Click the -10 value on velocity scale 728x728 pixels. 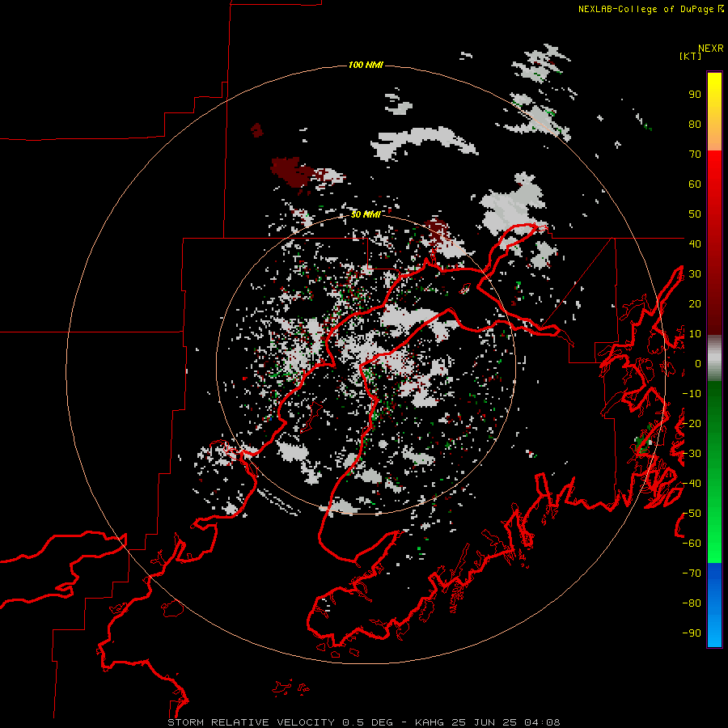pos(692,394)
